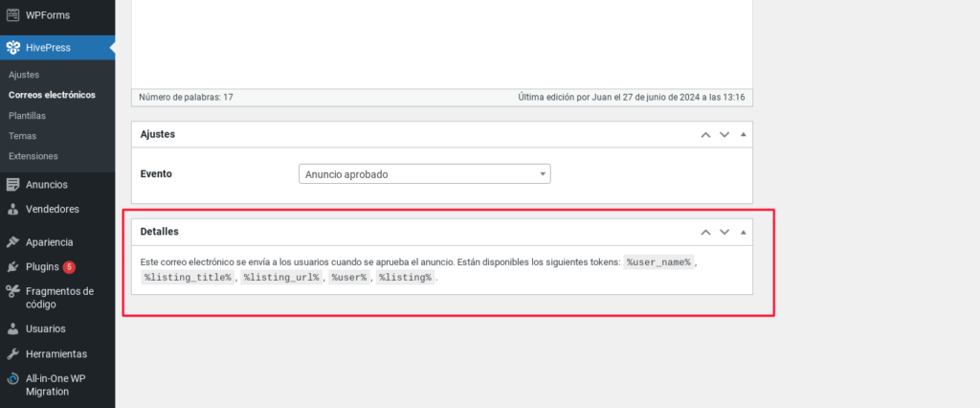The height and width of the screenshot is (408, 980).
Task: Open Temas submenu item
Action: 23,136
